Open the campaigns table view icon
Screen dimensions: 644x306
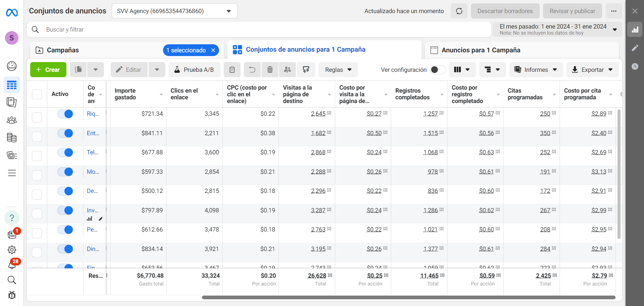pos(12,85)
